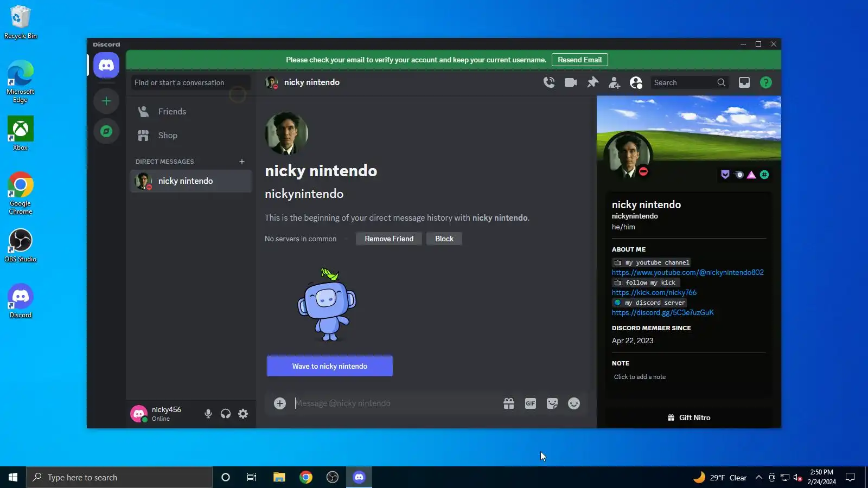Click the large chat avatar of nicky nintendo
The width and height of the screenshot is (868, 488).
(286, 133)
